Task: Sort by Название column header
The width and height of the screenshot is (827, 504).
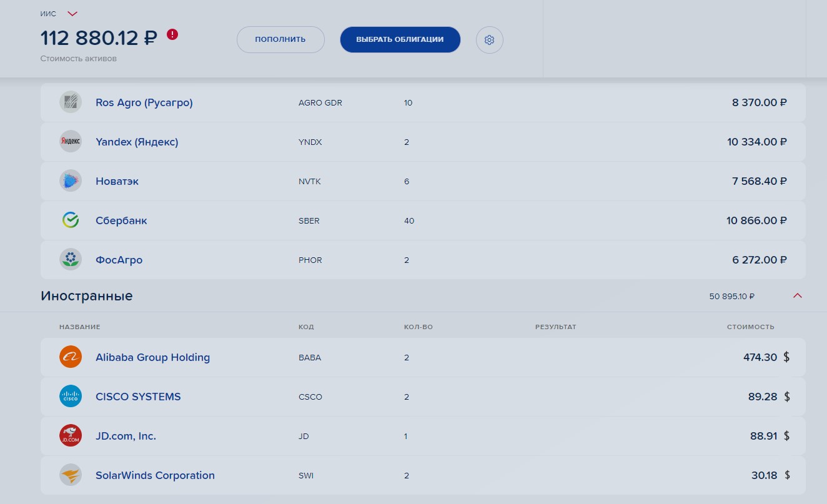Action: tap(80, 327)
